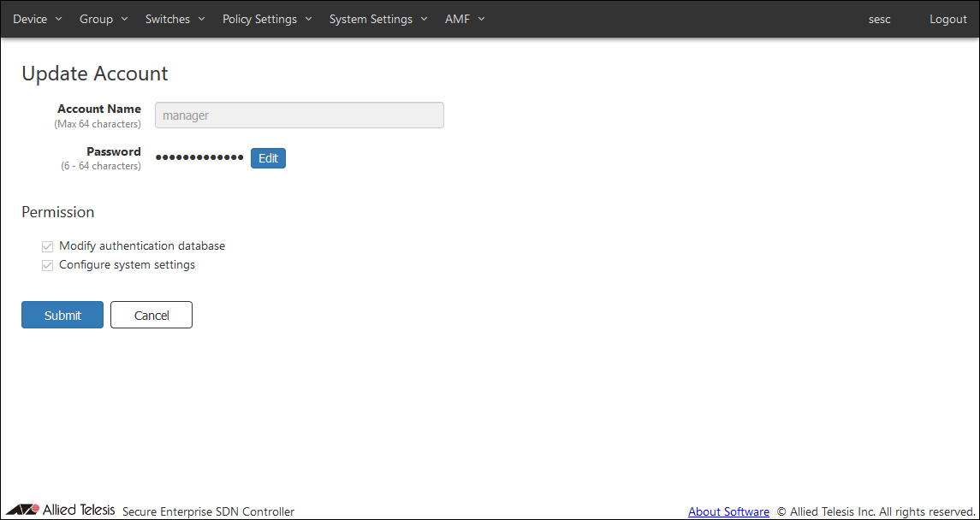Screen dimensions: 980x520
Task: Open the About Software link
Action: (x=728, y=511)
